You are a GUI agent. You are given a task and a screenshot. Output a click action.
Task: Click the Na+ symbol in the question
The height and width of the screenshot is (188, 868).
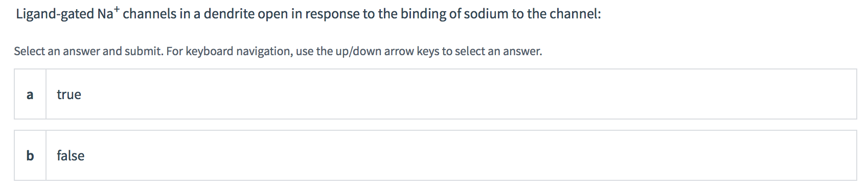point(108,12)
